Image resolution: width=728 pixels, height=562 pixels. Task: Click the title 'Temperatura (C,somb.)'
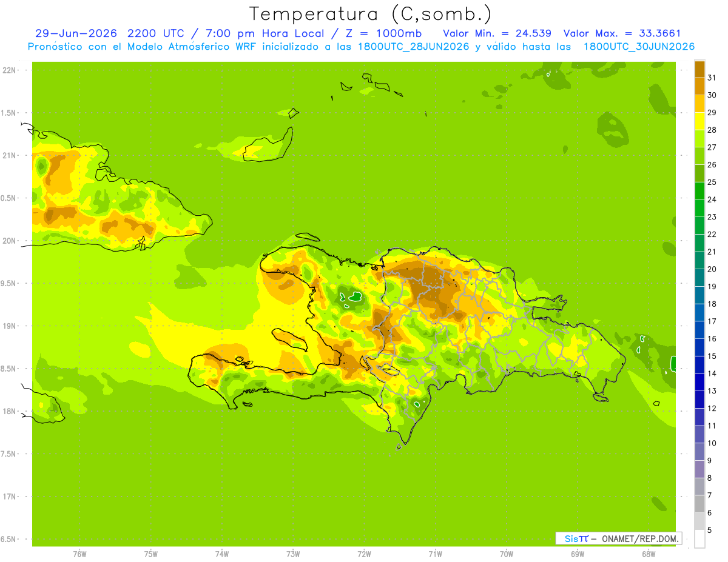point(370,14)
